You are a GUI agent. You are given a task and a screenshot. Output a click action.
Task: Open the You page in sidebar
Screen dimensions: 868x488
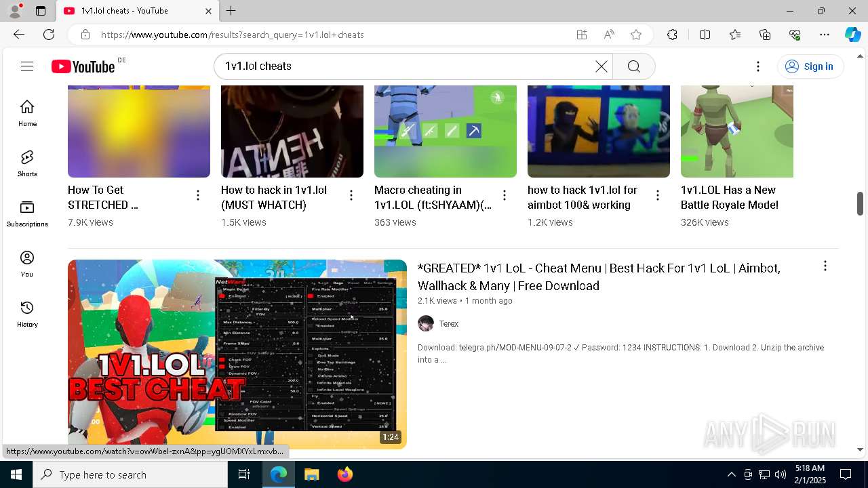coord(27,264)
